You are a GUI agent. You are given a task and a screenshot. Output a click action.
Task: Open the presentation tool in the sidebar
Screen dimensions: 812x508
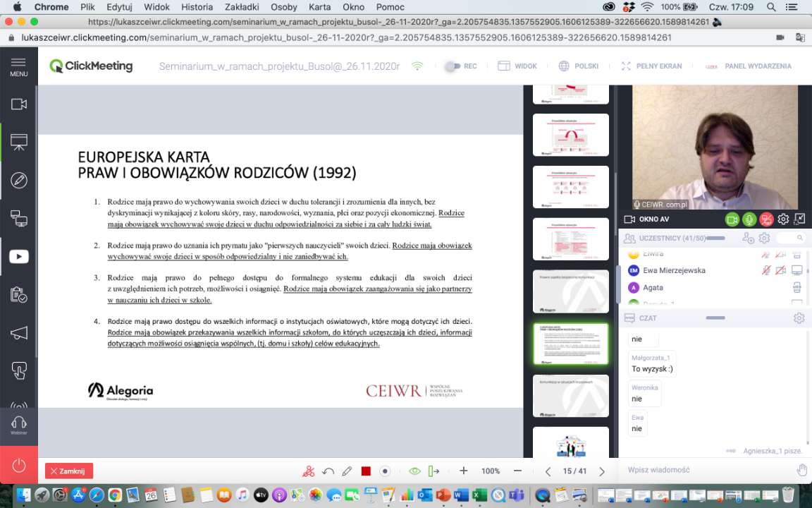tap(19, 142)
